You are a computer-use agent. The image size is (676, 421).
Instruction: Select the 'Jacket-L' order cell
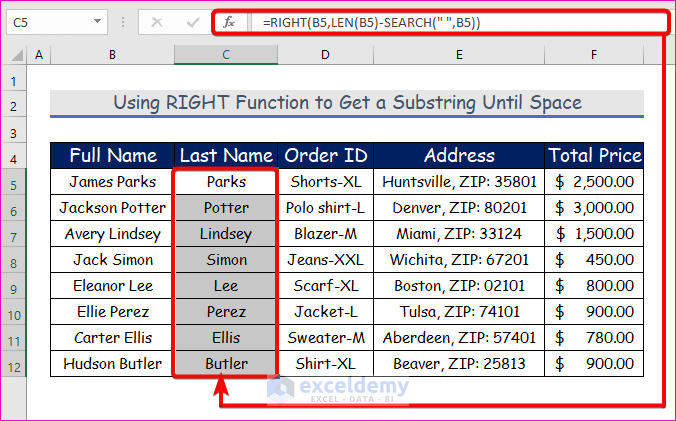point(325,312)
